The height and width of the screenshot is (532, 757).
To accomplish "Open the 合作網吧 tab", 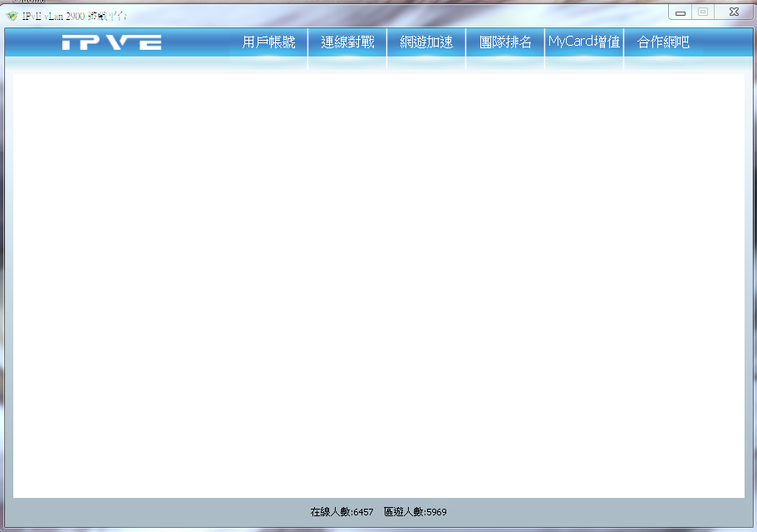I will point(663,42).
